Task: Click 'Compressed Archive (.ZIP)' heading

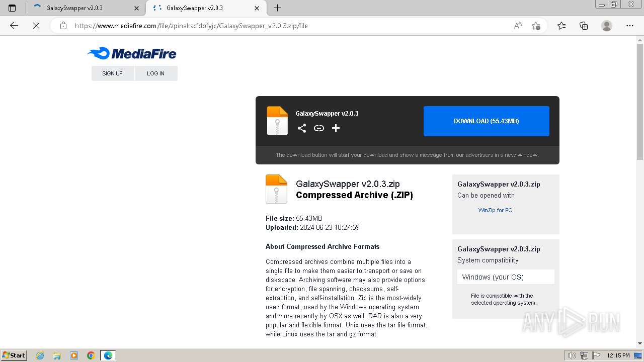Action: pyautogui.click(x=354, y=195)
